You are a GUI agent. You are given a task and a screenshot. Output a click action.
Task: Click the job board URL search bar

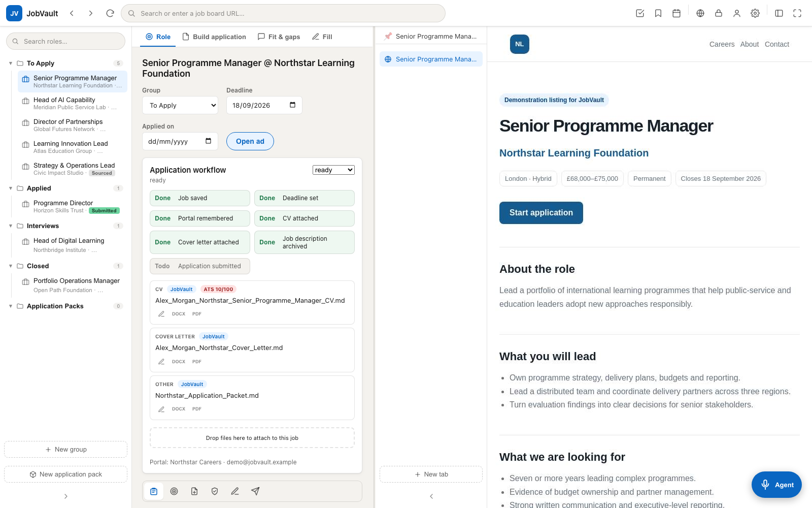tap(283, 13)
